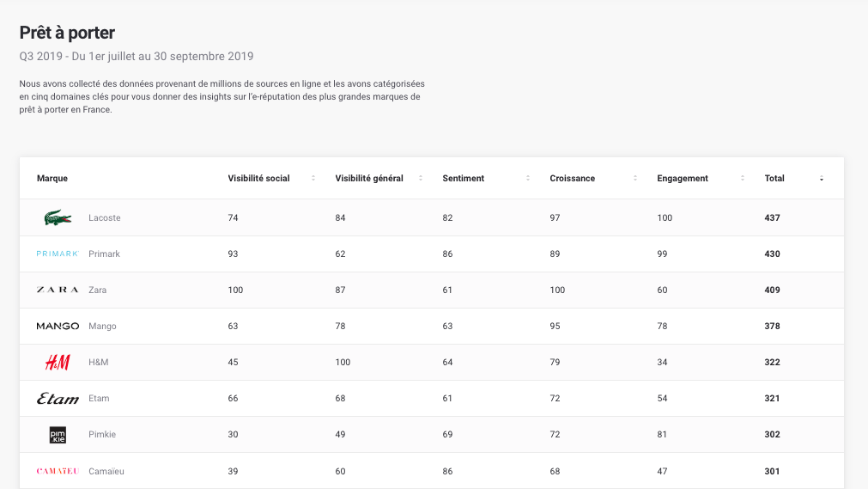
Task: Sort by Croissance using sort arrows
Action: [635, 179]
